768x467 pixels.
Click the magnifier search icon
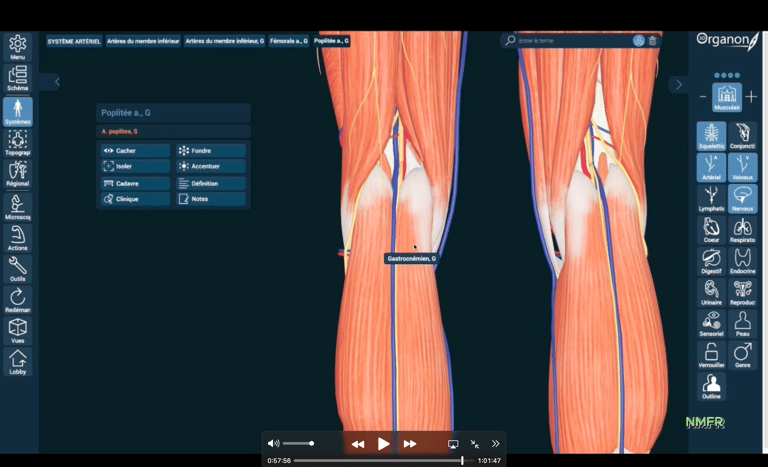[x=510, y=40]
